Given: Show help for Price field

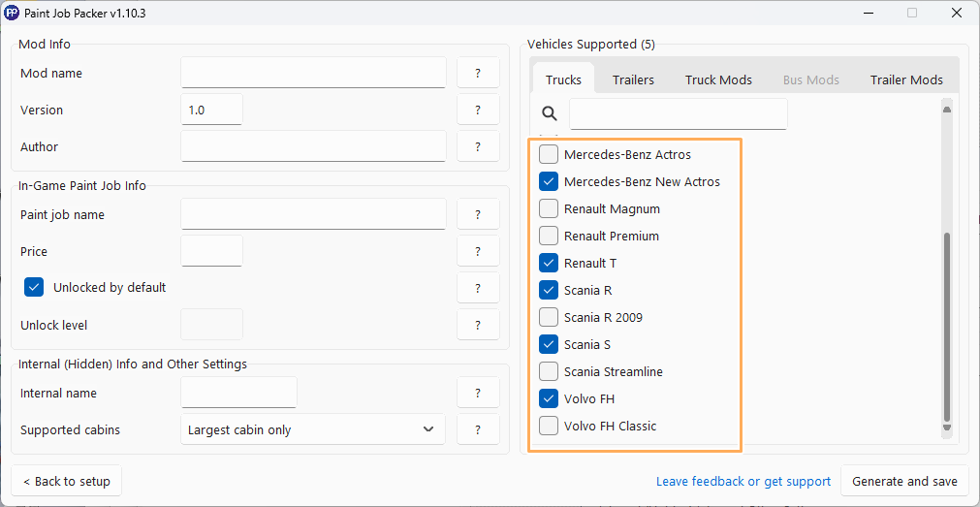Looking at the screenshot, I should pos(478,251).
